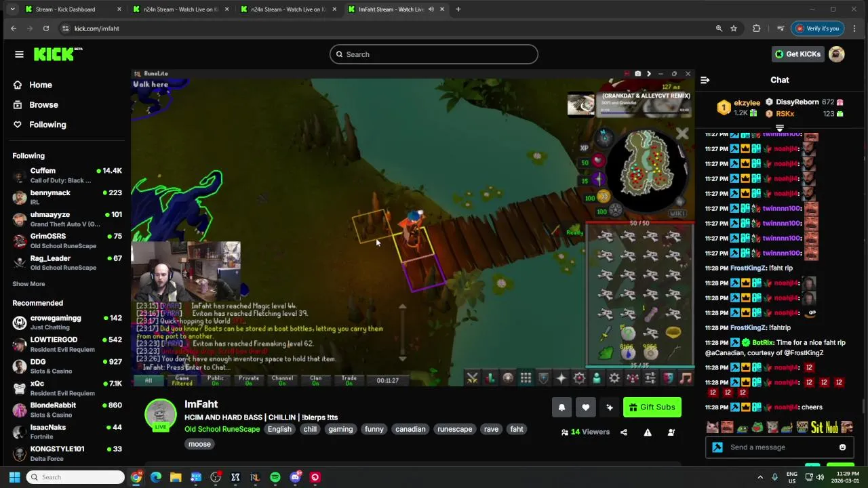Viewport: 868px width, 488px height.
Task: Toggle the Clan chat filter
Action: tap(315, 380)
